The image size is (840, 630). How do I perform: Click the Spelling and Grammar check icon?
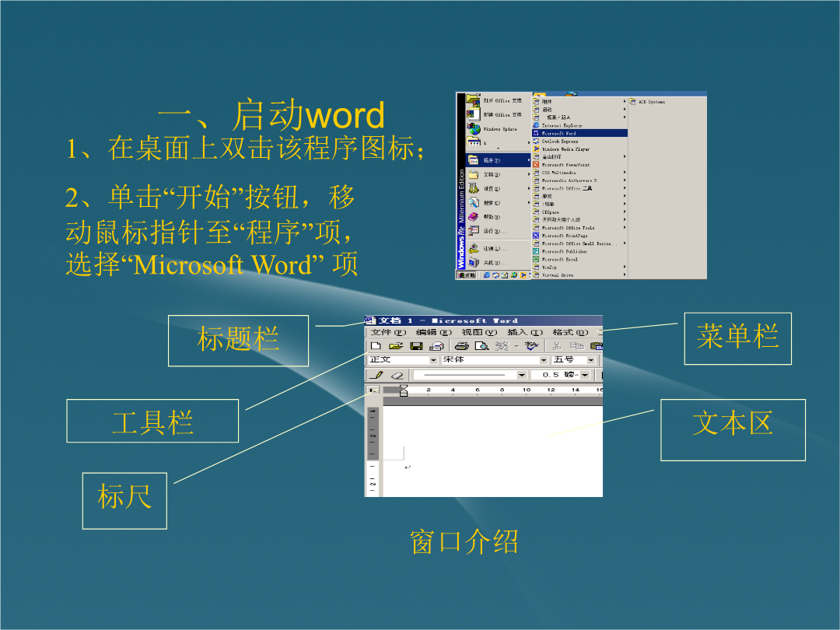coord(531,346)
